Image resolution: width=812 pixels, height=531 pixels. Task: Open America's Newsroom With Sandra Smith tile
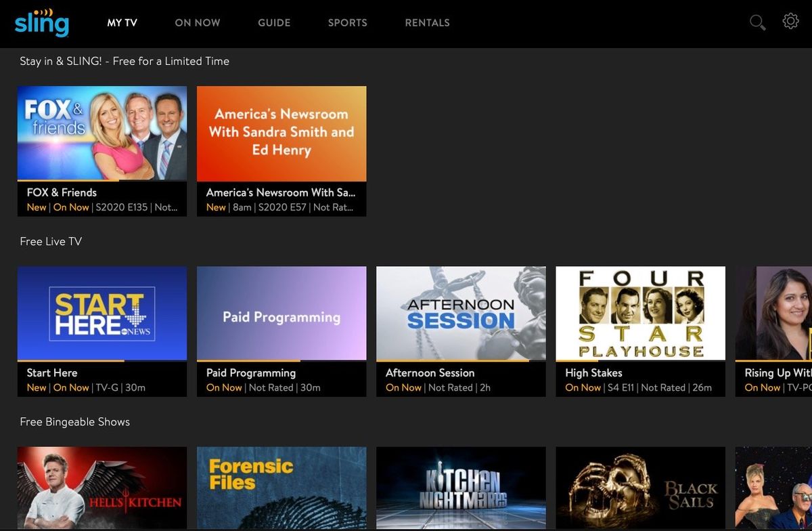click(281, 133)
